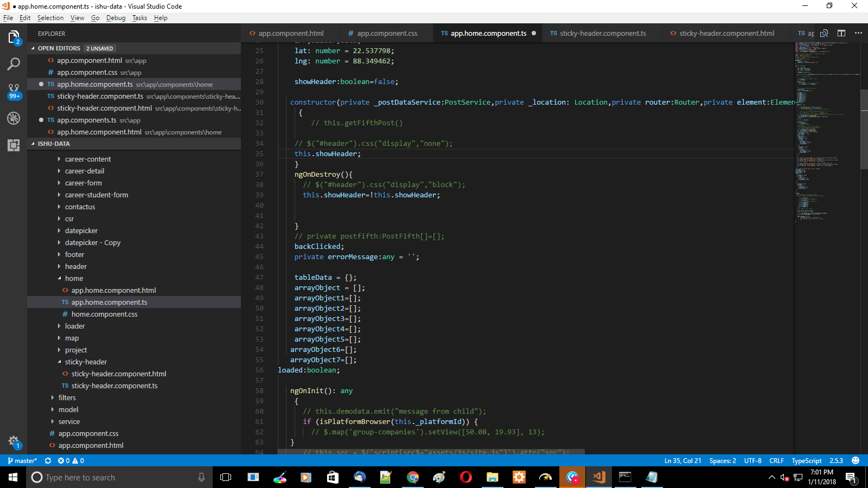Screen dimensions: 868x488
Task: Select the TypeScript language mode
Action: pos(806,461)
